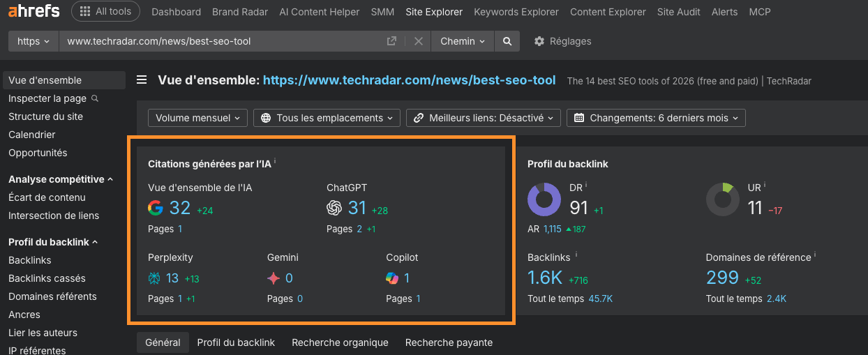868x355 pixels.
Task: Open Keywords Explorer in top menu
Action: 516,12
